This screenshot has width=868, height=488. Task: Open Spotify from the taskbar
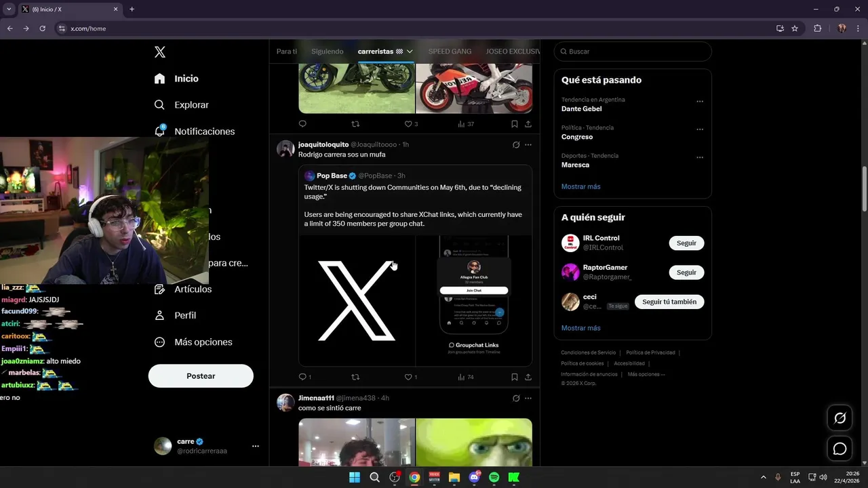(x=494, y=477)
